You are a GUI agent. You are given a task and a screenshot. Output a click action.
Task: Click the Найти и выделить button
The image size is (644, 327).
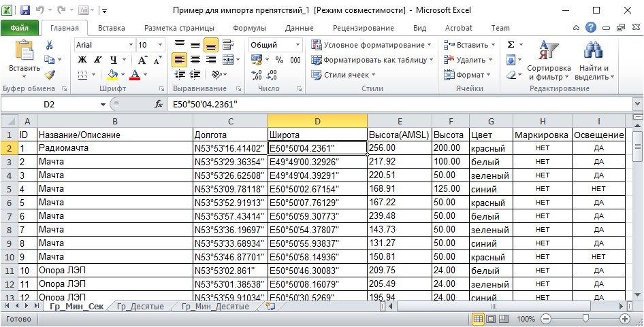point(594,61)
